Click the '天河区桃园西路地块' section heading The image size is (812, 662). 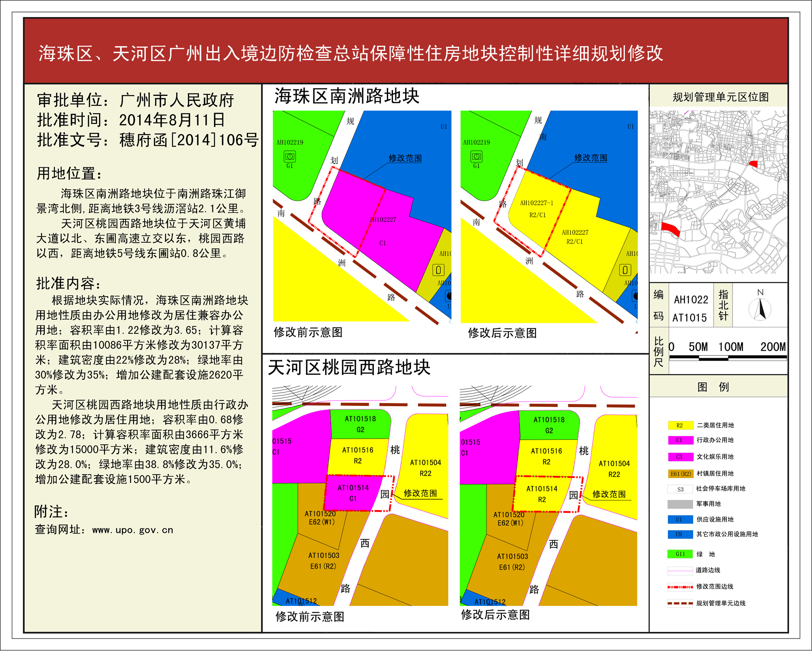349,368
